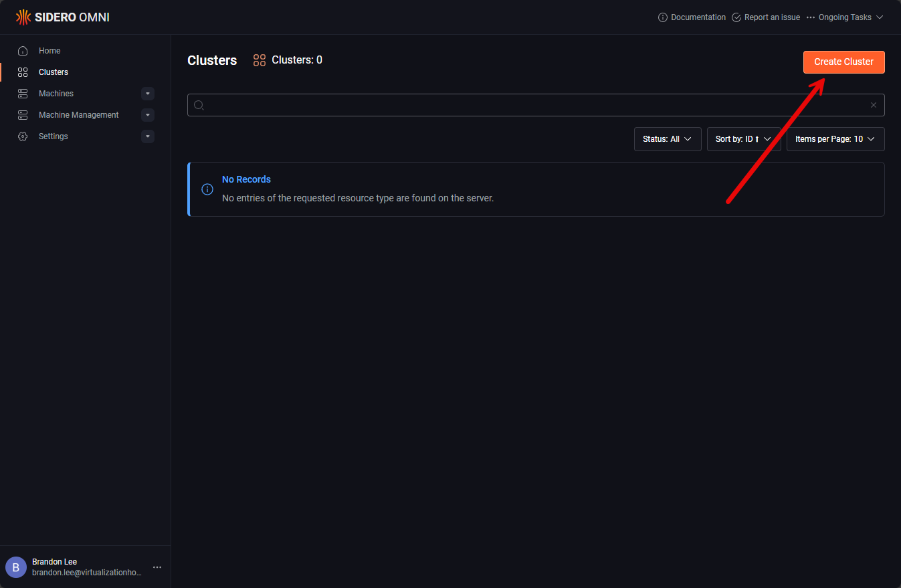Viewport: 901px width, 588px height.
Task: Click the Create Cluster button
Action: pos(844,62)
